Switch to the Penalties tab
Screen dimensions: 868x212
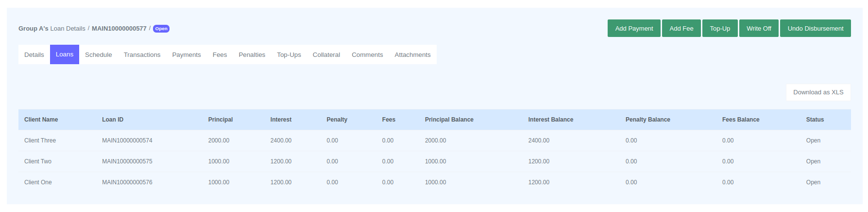pos(252,55)
